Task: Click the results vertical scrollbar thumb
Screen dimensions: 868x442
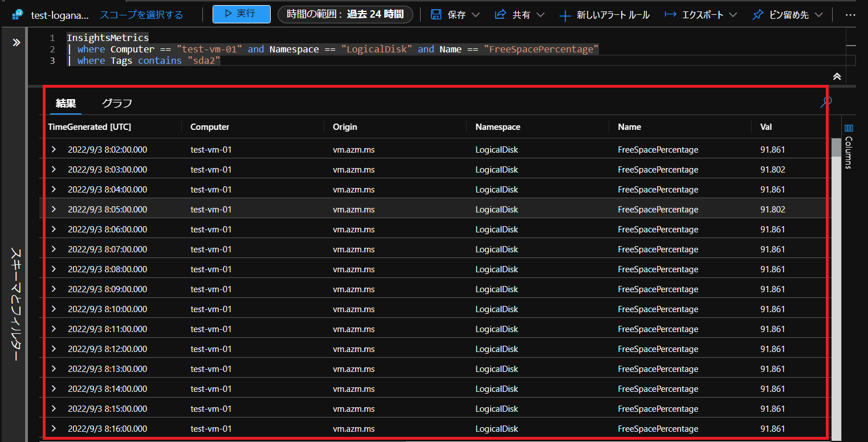Action: [836, 148]
